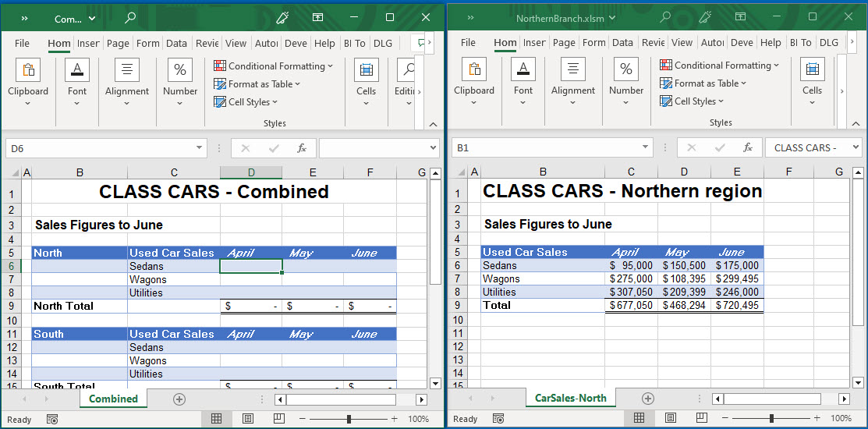Expand Name Box dropdown showing D6
Screen dimensions: 868x429
click(x=200, y=148)
